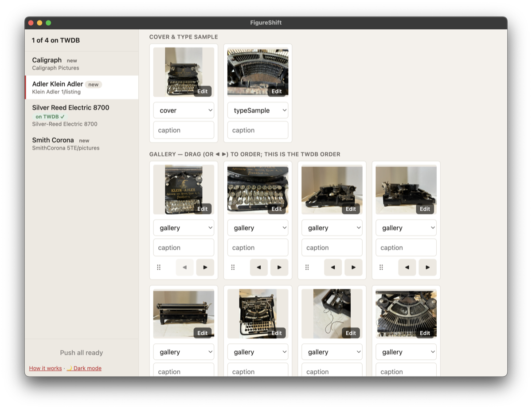Screen dimensions: 532x409
Task: Click Edit on the third gallery image
Action: (x=351, y=209)
